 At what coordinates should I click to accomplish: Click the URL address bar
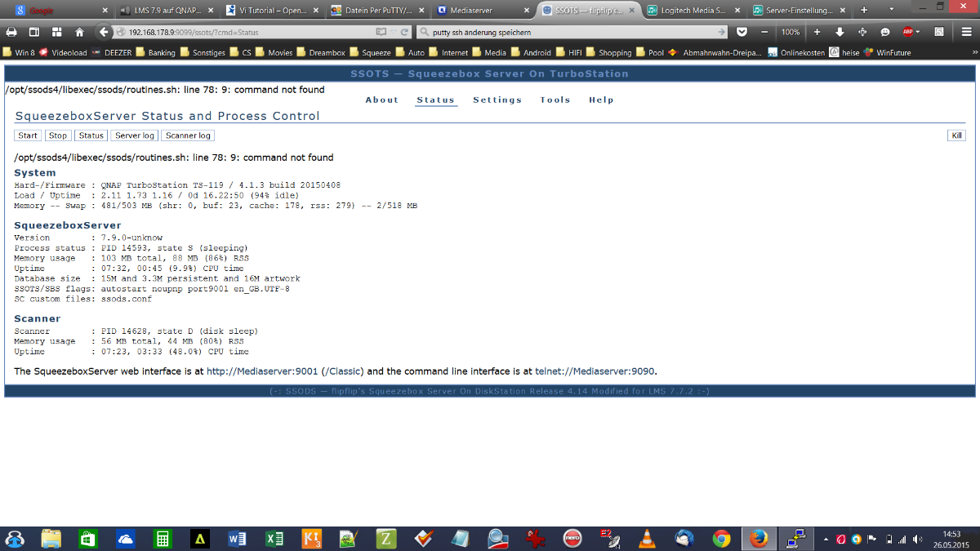pos(245,32)
